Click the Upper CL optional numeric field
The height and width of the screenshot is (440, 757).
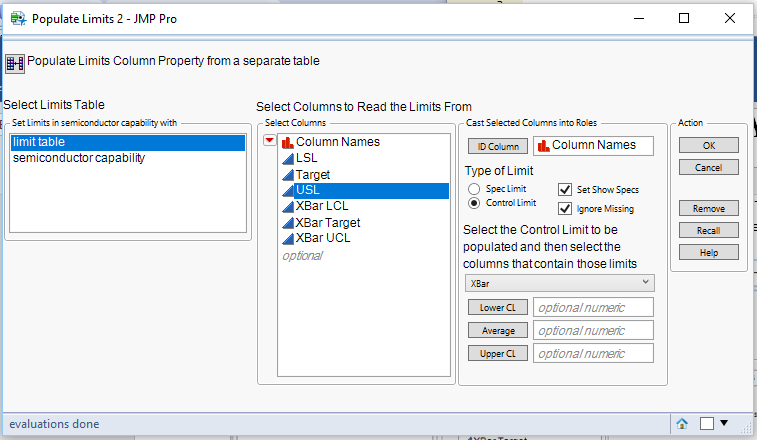point(593,353)
